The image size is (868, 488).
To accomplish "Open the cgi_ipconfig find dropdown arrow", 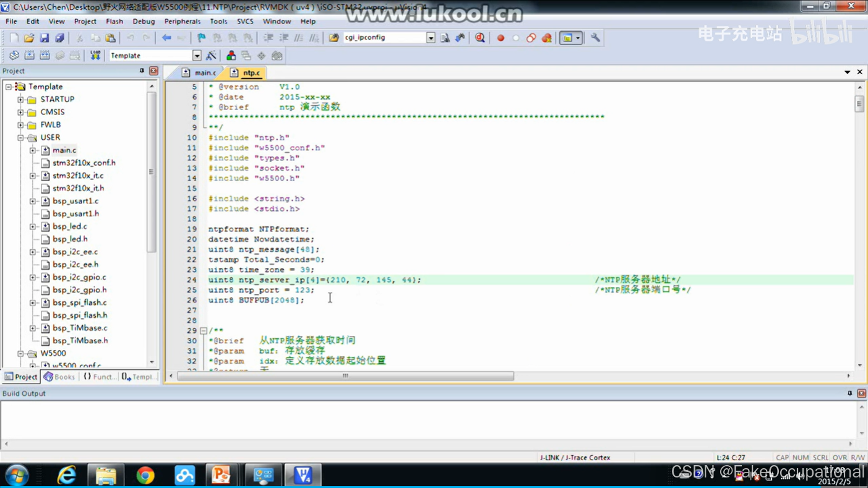I will pyautogui.click(x=431, y=38).
